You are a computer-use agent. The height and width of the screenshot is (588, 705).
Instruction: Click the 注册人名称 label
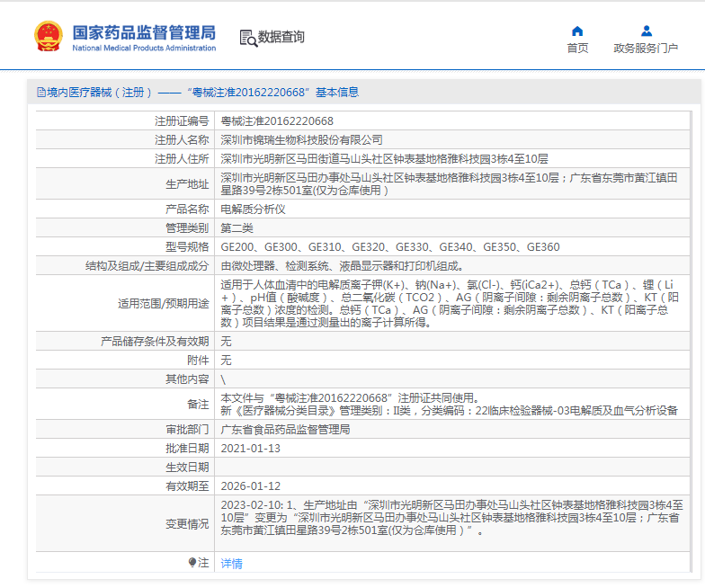(182, 140)
